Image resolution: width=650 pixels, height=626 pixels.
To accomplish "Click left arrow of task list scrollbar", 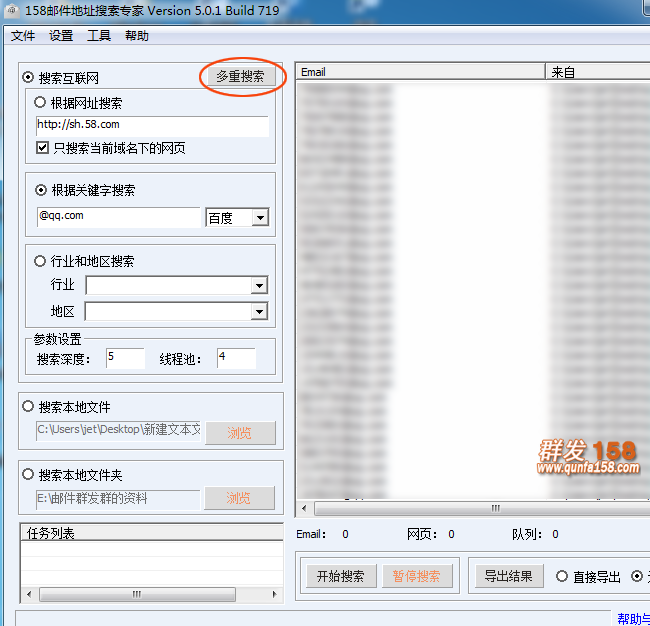I will 29,594.
